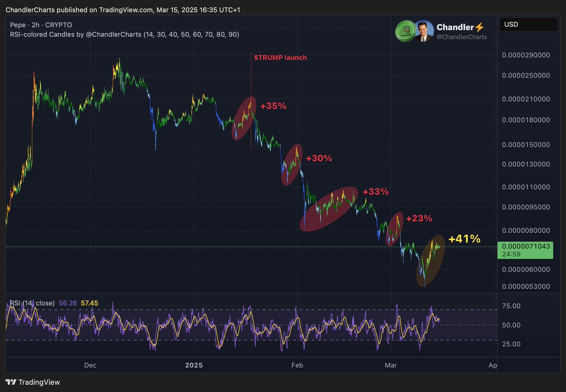The height and width of the screenshot is (392, 566).
Task: Click the 0.0000060000 price axis label
Action: tap(526, 270)
